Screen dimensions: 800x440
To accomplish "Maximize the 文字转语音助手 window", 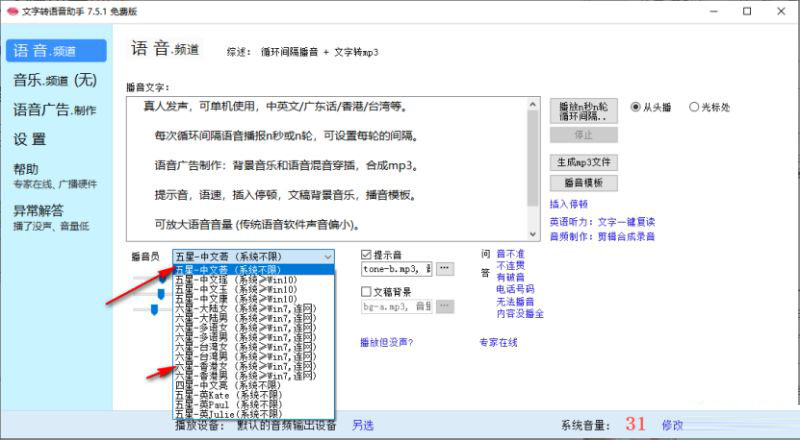I will pos(747,11).
